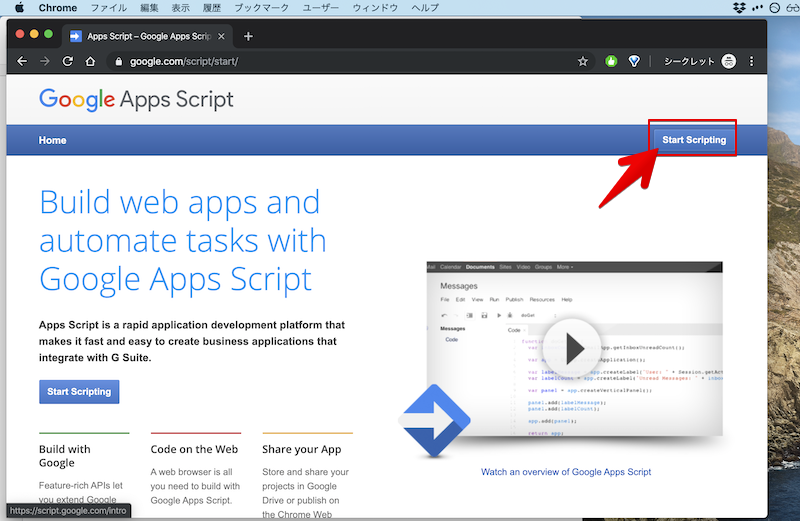Open a new tab with plus button
800x521 pixels.
248,36
